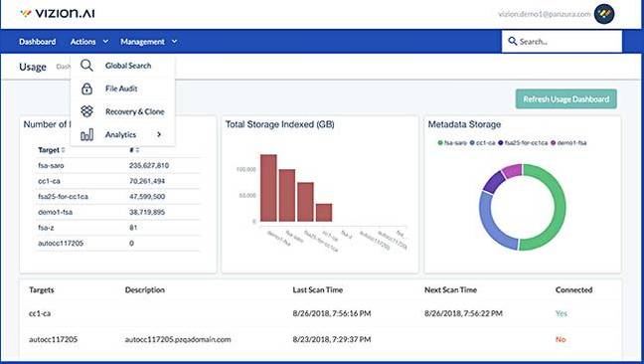The height and width of the screenshot is (364, 644).
Task: Toggle fsa25-for-cc1ca legend swatch
Action: (501, 143)
